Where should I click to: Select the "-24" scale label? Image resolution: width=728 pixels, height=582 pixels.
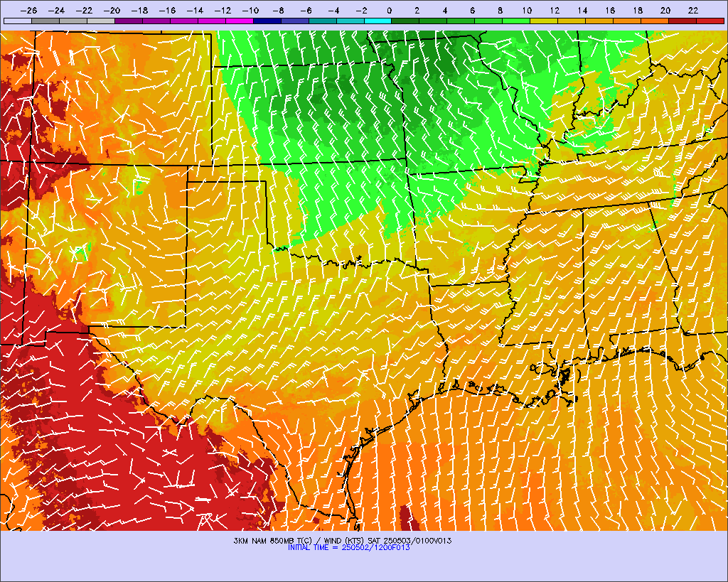pyautogui.click(x=57, y=10)
